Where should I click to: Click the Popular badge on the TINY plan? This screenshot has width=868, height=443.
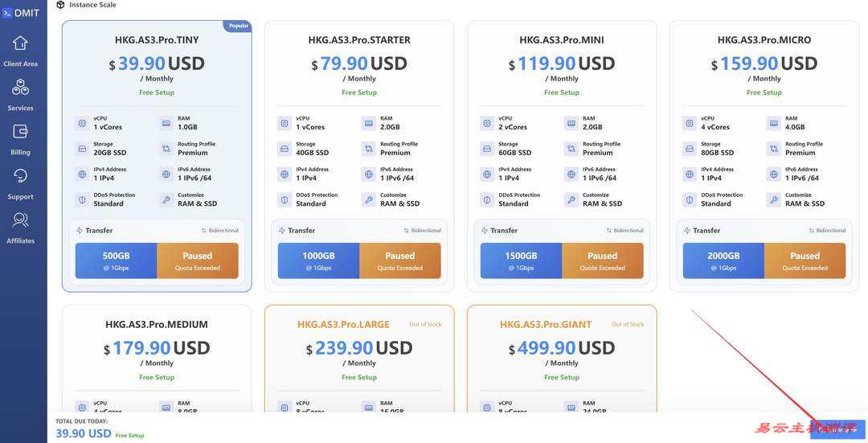238,26
